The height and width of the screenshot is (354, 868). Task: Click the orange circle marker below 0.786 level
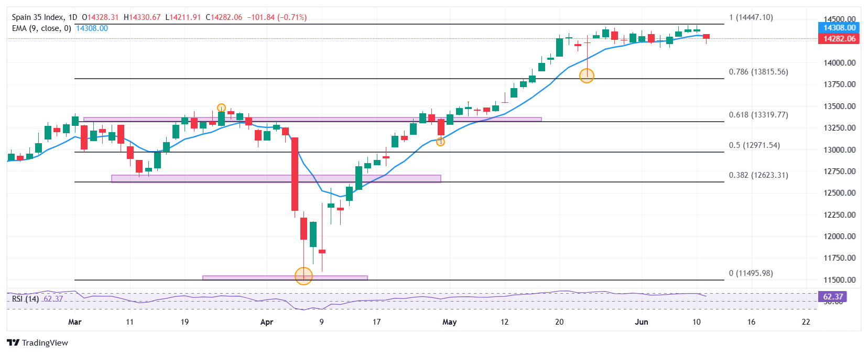587,76
